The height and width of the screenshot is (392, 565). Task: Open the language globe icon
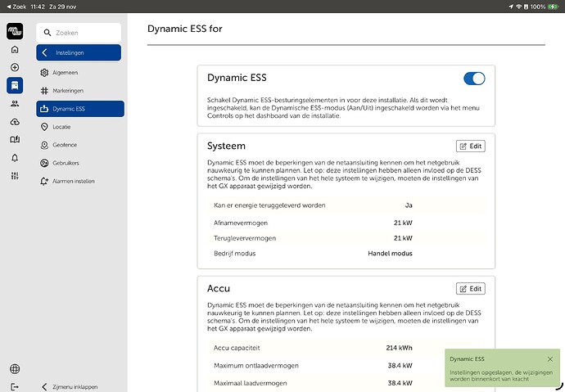pyautogui.click(x=15, y=369)
